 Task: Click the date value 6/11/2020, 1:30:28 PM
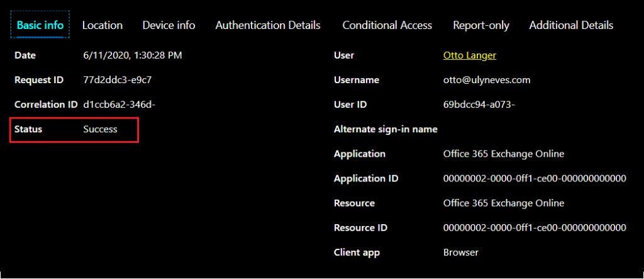point(132,55)
